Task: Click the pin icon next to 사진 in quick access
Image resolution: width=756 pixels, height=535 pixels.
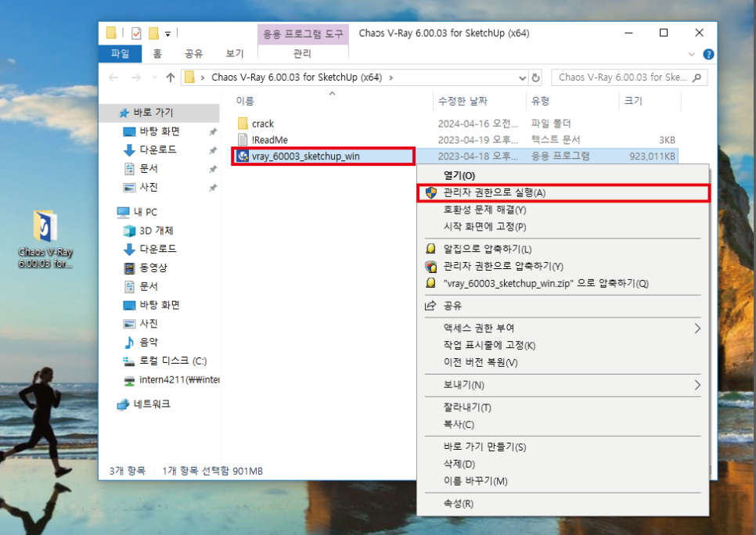Action: 213,188
